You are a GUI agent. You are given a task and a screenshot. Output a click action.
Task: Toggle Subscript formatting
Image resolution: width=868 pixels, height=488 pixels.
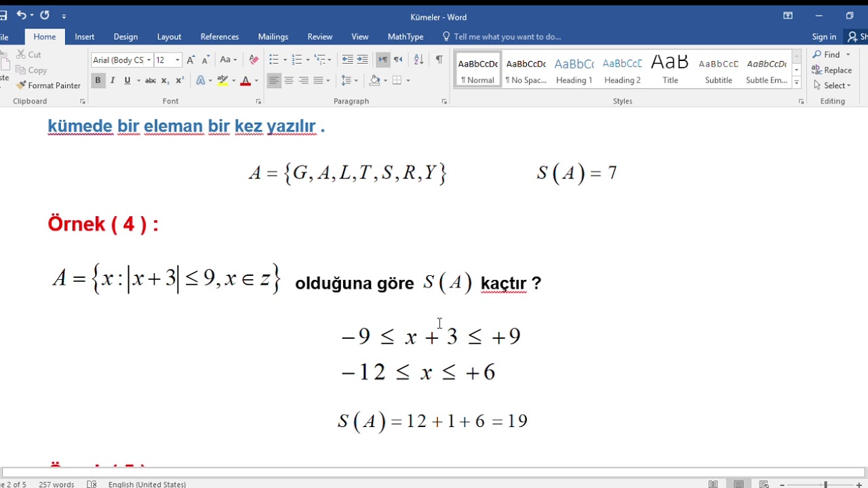pyautogui.click(x=165, y=80)
